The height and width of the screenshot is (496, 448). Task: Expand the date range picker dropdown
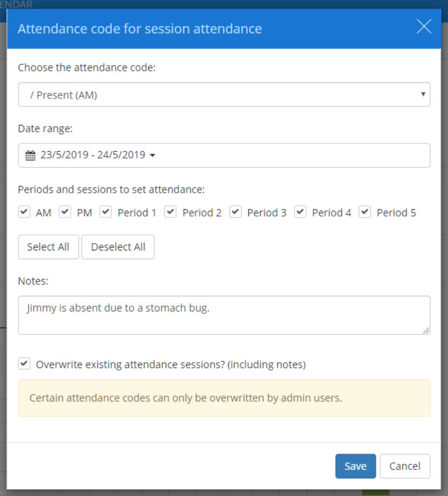(x=152, y=155)
